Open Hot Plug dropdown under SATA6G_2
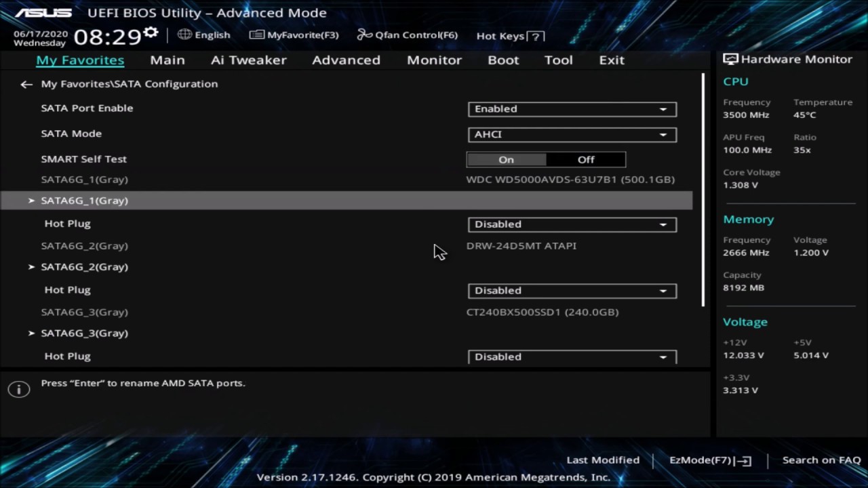Screen dimensions: 868x488 pos(572,291)
